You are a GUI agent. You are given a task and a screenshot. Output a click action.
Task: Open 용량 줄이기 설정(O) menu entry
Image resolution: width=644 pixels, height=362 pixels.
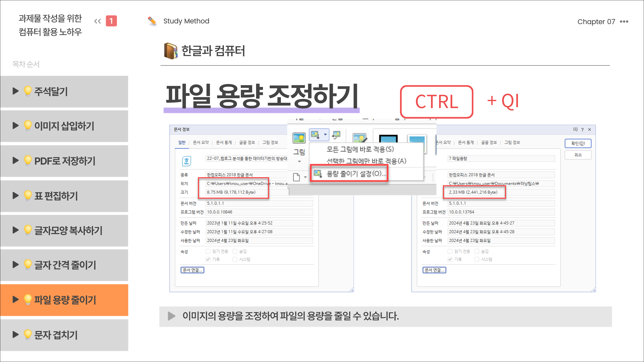pos(349,173)
